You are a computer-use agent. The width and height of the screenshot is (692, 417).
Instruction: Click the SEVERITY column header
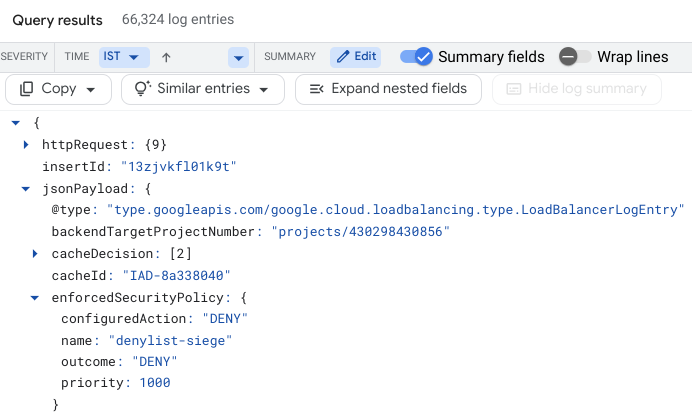click(24, 56)
